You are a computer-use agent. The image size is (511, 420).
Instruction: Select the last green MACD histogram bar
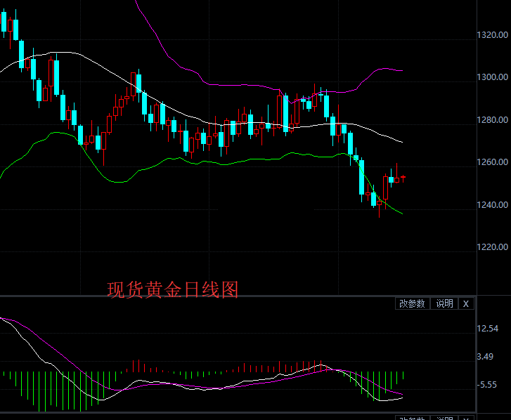tap(403, 379)
